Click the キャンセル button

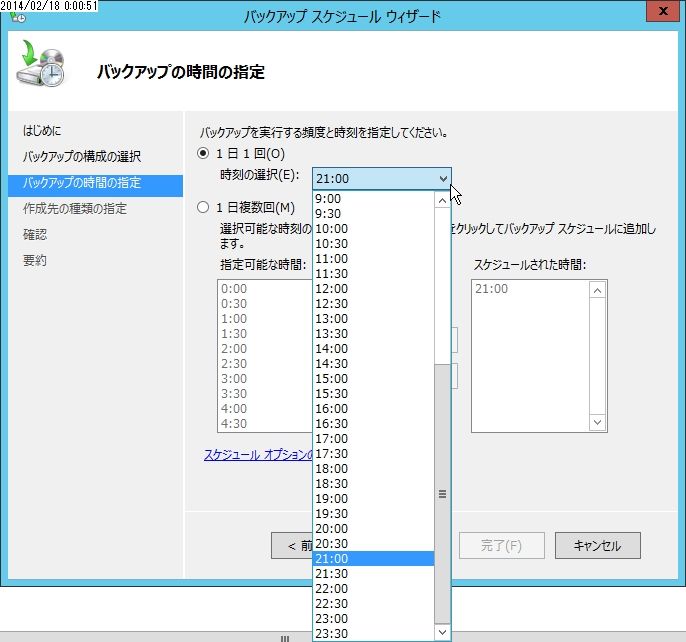[598, 545]
